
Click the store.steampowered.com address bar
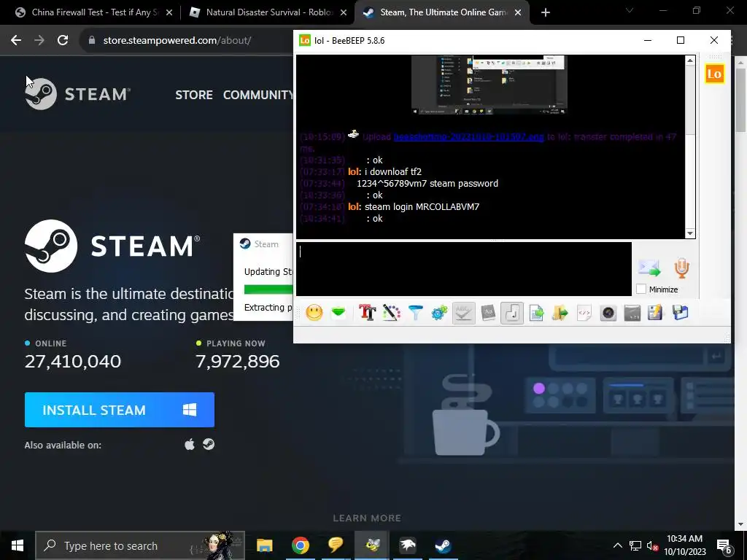(177, 41)
